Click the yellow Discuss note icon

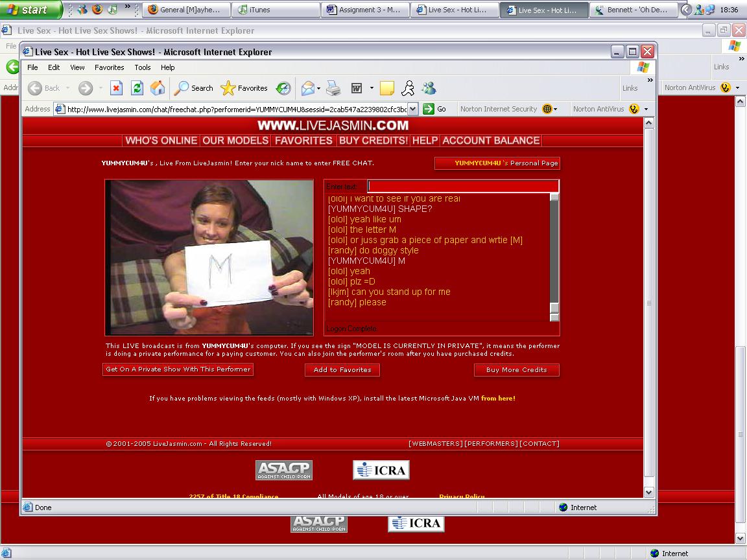pyautogui.click(x=387, y=88)
